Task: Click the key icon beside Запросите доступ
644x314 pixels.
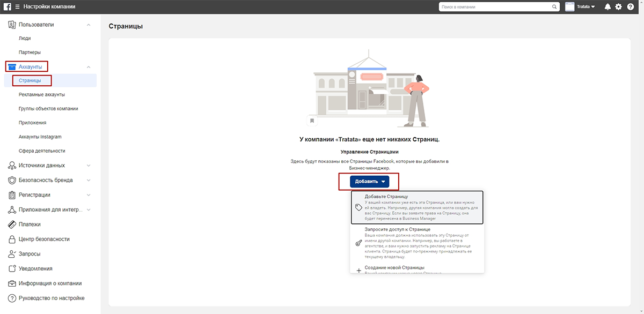Action: tap(358, 243)
